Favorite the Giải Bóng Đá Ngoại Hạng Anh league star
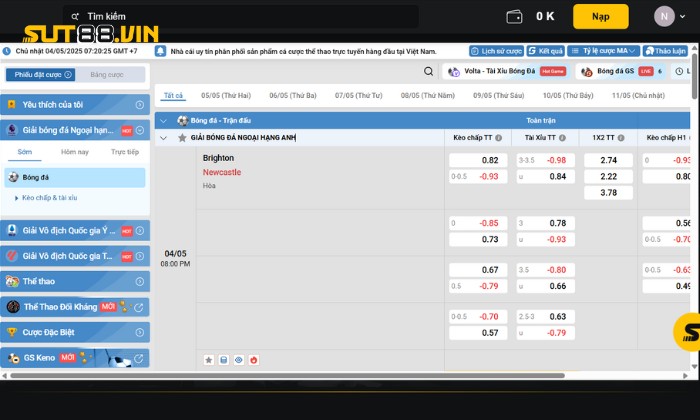This screenshot has width=700, height=420. (182, 137)
